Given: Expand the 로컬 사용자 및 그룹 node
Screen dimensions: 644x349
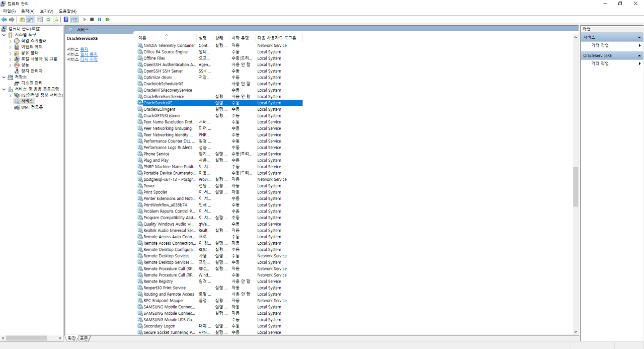Looking at the screenshot, I should pyautogui.click(x=10, y=59).
